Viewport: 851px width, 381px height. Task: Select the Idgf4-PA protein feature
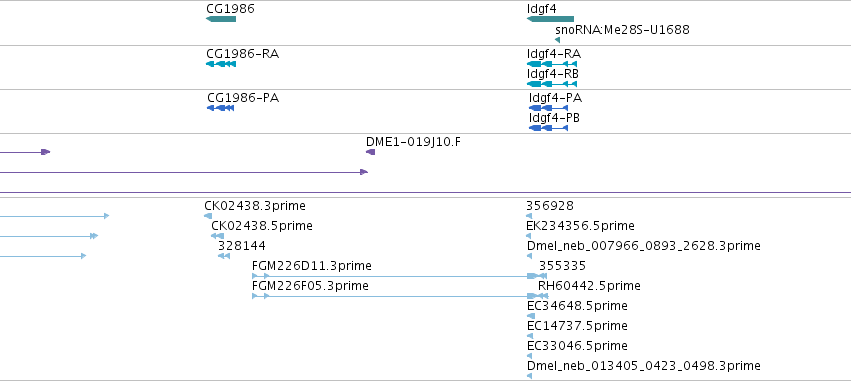548,108
